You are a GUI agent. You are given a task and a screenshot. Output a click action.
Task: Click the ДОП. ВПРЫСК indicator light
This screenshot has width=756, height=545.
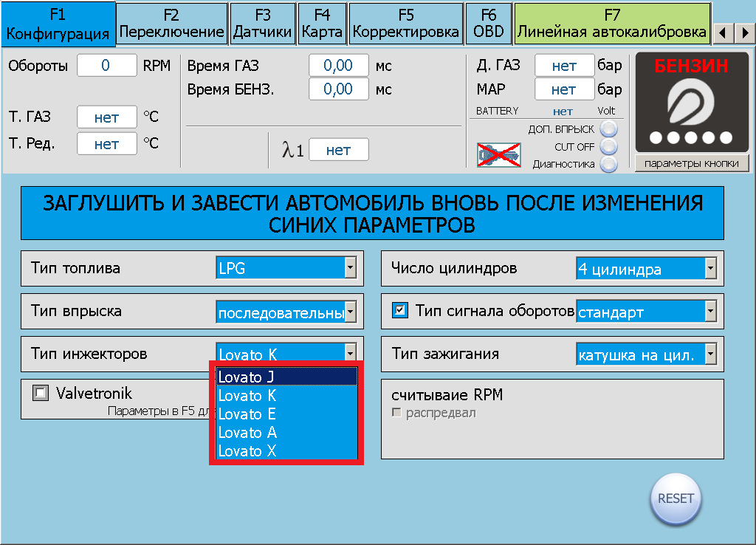point(608,129)
